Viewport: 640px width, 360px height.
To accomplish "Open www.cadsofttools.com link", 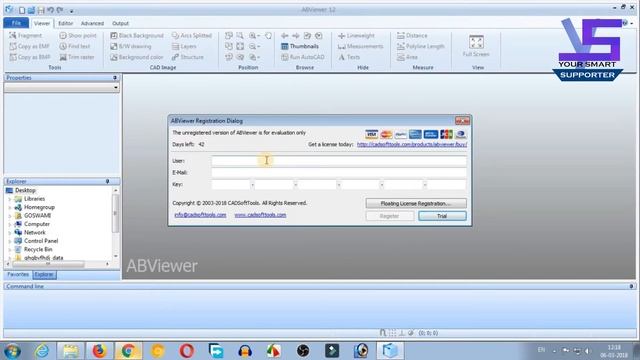I will [x=260, y=215].
